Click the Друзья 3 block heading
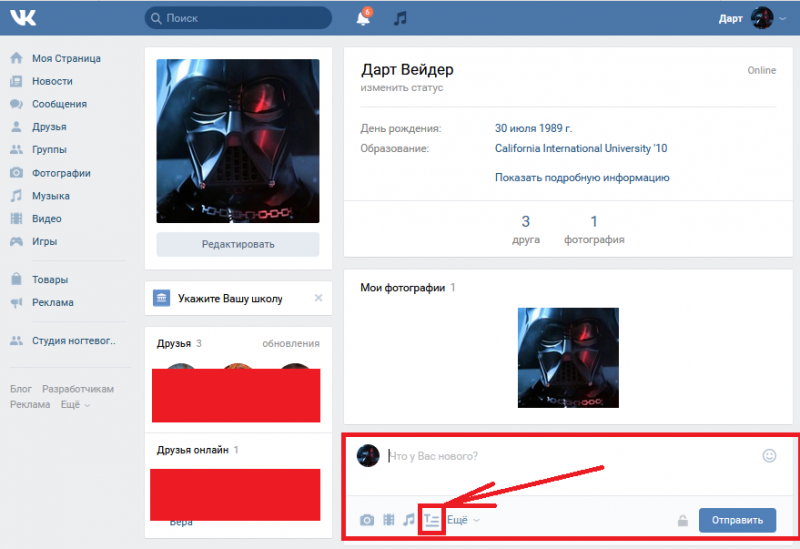Screen dimensions: 800x549 (x=179, y=343)
